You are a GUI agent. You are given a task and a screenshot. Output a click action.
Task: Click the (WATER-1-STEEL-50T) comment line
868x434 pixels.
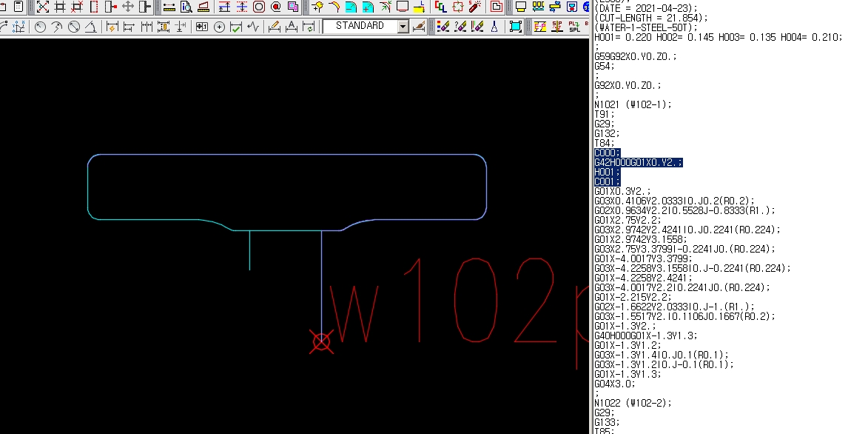click(646, 27)
